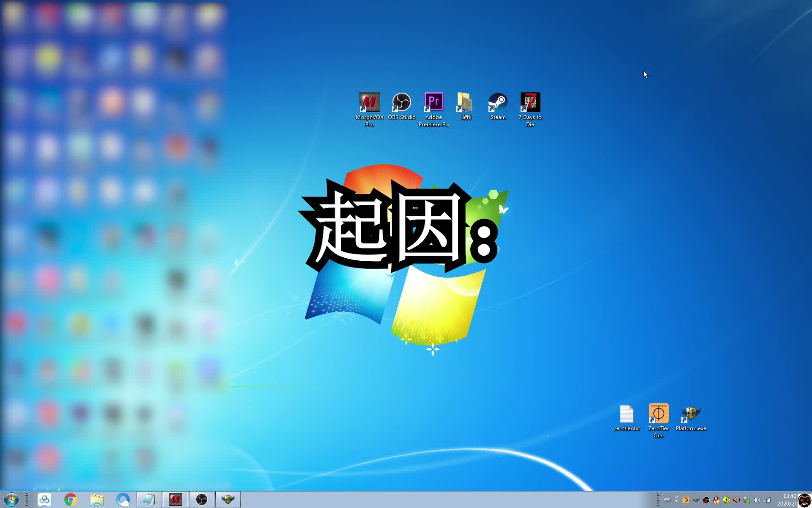The image size is (812, 508).
Task: Select the Platform.exe desktop shortcut
Action: point(691,418)
